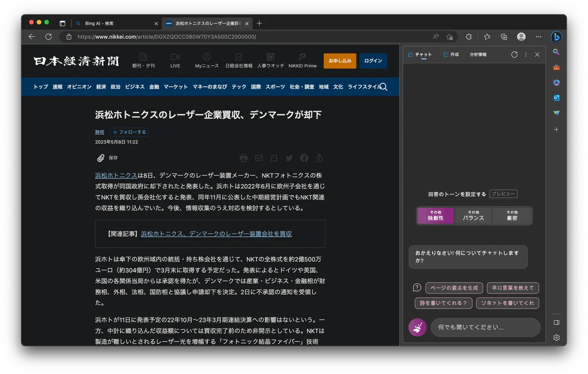The image size is (588, 374).
Task: Toggle the sidebar layout panel icon
Action: tap(556, 323)
